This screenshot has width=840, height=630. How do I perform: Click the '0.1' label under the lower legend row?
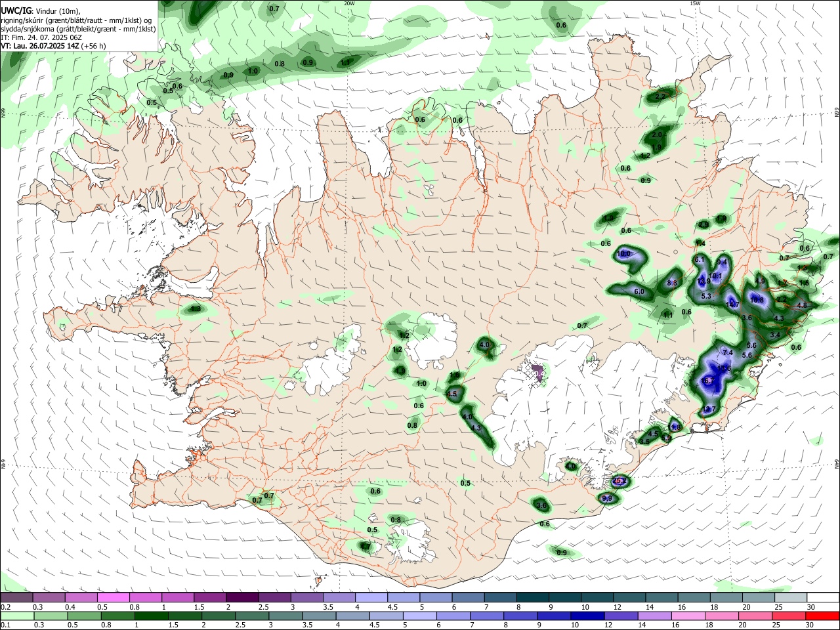tap(5, 625)
